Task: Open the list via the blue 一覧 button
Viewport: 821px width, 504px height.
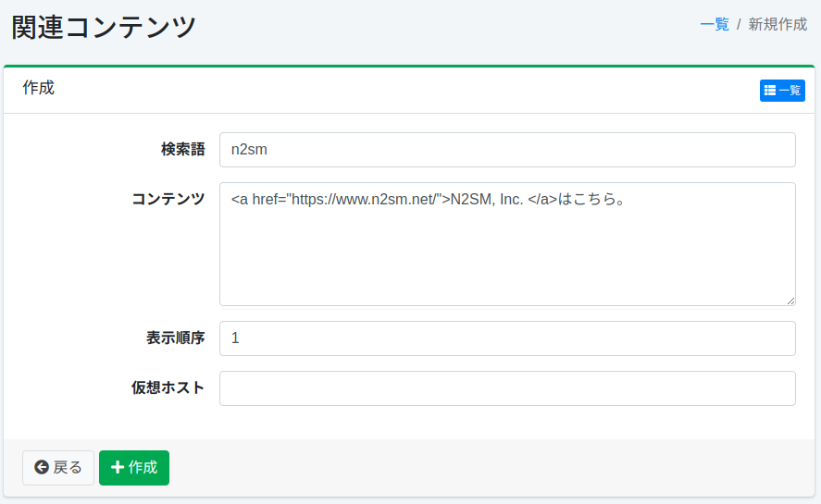Action: pyautogui.click(x=783, y=91)
